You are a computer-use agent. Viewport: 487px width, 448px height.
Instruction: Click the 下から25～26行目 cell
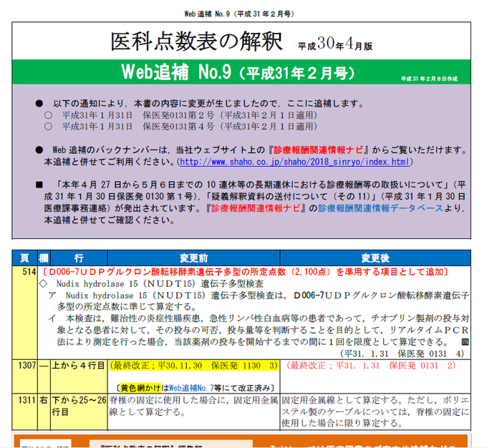pos(79,412)
